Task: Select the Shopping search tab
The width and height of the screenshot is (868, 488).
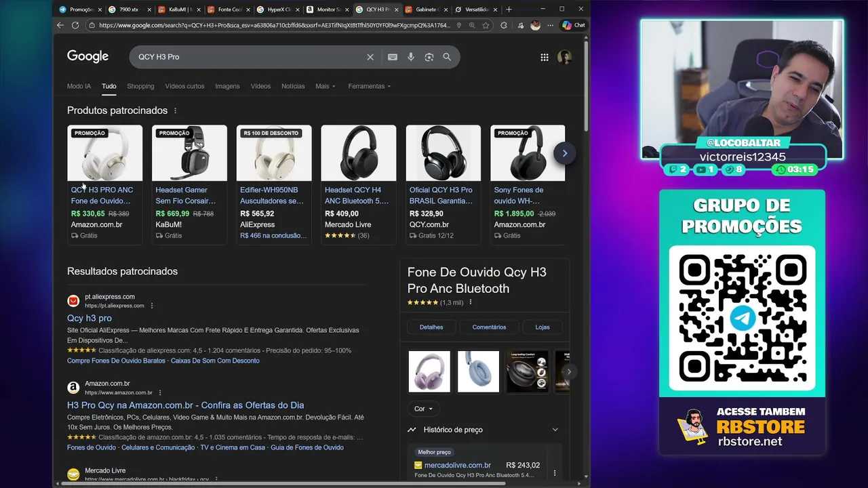Action: tap(140, 86)
